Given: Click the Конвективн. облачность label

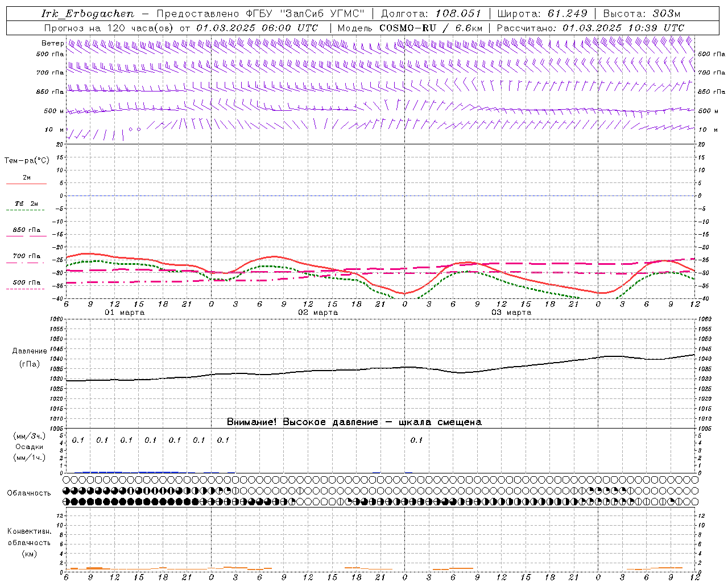Looking at the screenshot, I should 29,542.
